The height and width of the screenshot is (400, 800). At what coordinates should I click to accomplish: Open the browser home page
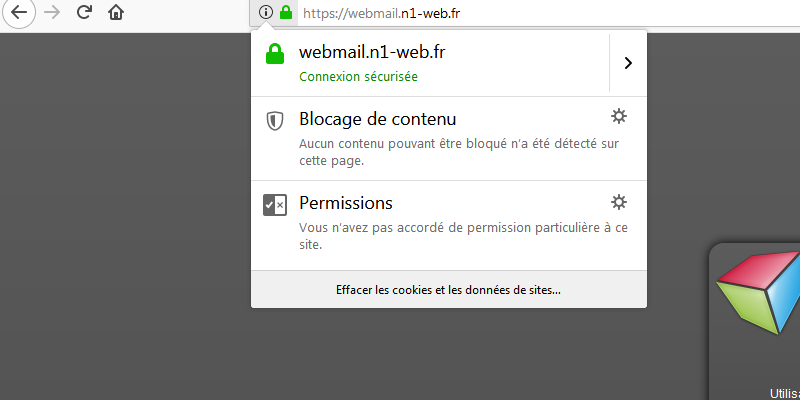coord(116,13)
